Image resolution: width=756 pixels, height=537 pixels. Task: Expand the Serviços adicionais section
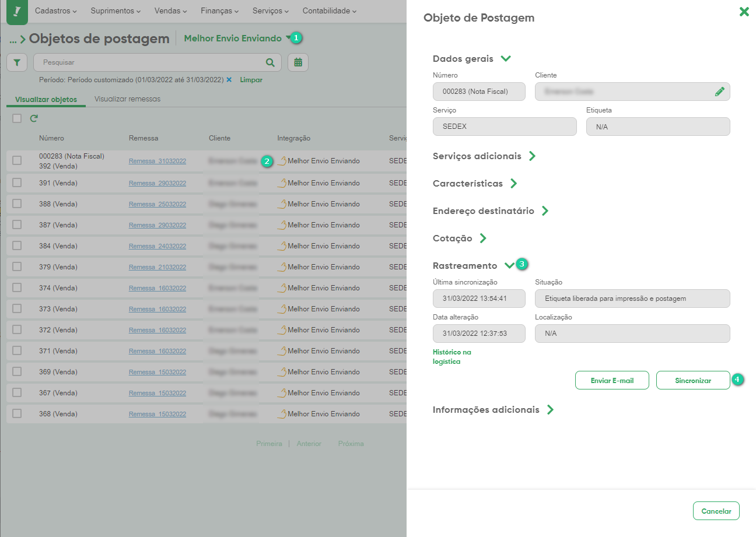click(x=531, y=156)
